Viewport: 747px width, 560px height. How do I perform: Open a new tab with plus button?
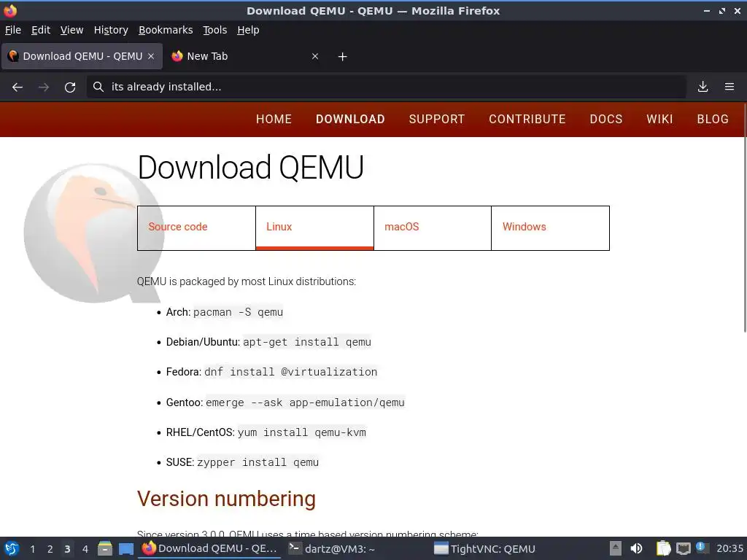pyautogui.click(x=343, y=57)
